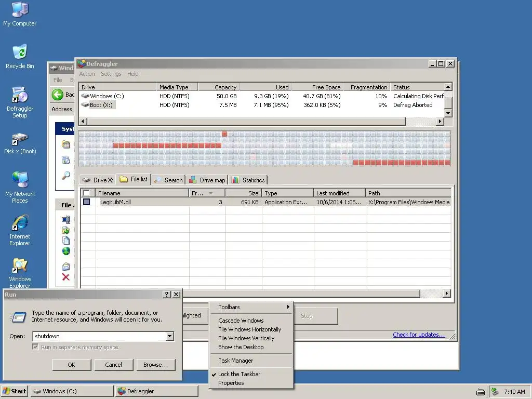The width and height of the screenshot is (532, 399).
Task: Switch to the Statistics tab
Action: coord(248,180)
